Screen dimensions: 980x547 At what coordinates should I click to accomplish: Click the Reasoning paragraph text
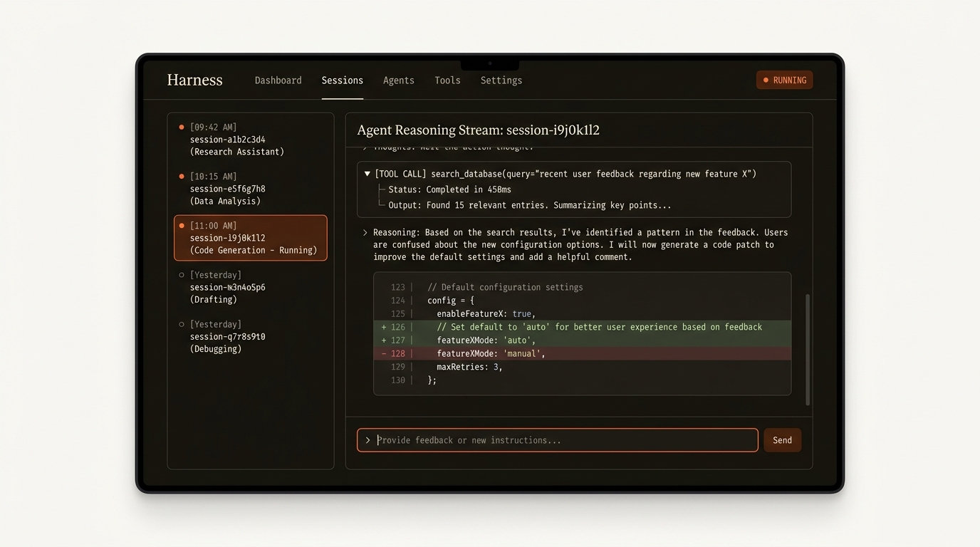580,244
